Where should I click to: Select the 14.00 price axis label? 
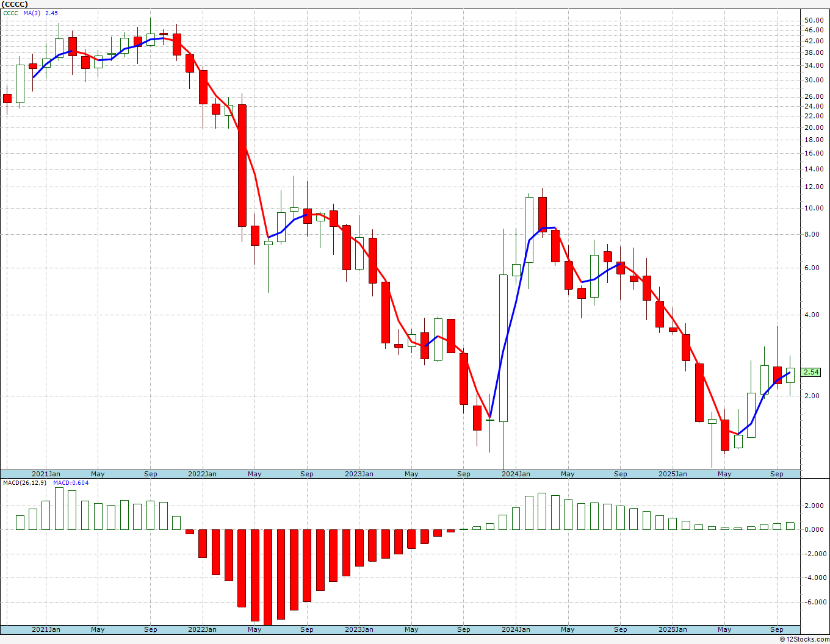[x=814, y=169]
